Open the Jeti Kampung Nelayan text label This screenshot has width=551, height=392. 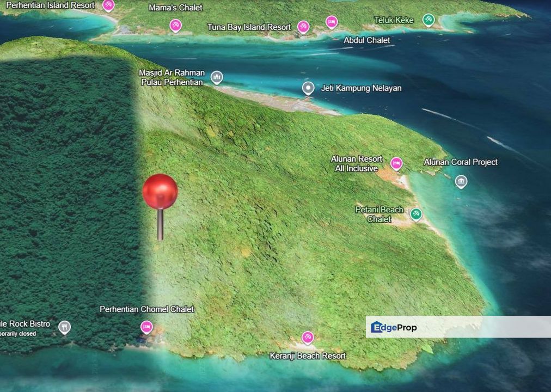pos(361,88)
